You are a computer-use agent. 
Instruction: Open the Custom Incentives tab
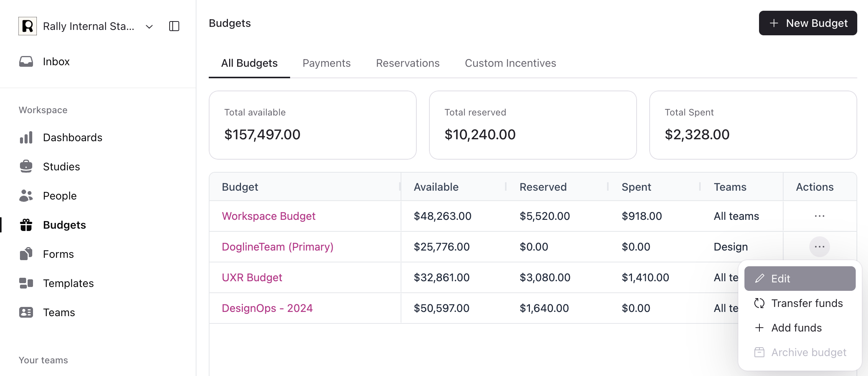pos(510,63)
